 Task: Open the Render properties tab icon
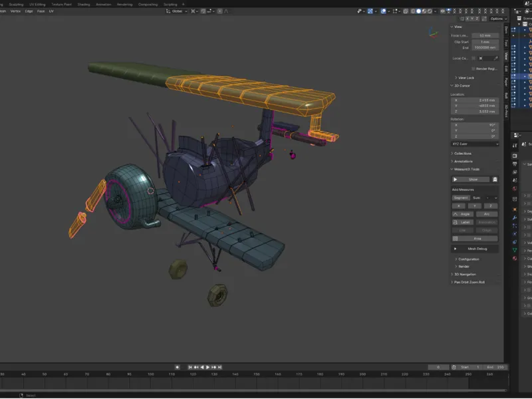pyautogui.click(x=515, y=156)
